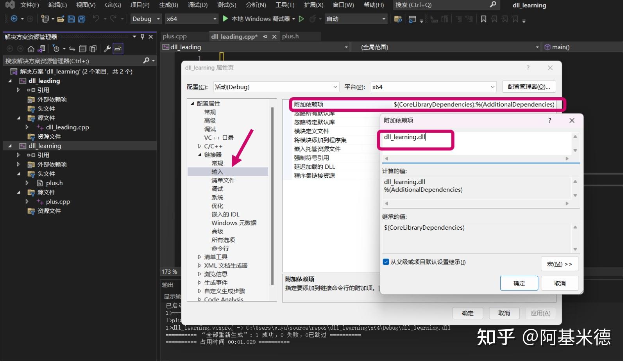Click preview selected items icon
The height and width of the screenshot is (364, 628).
118,49
